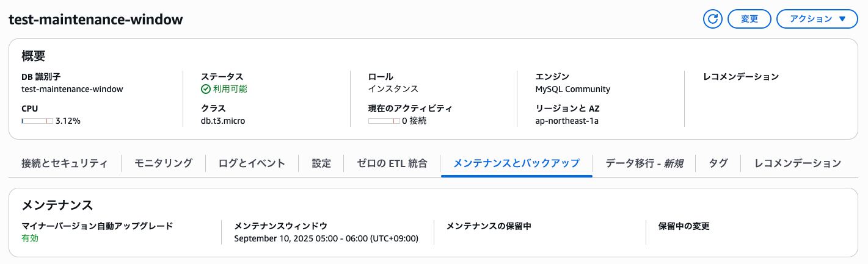
Task: Click the test-maintenance-window page heading
Action: point(96,19)
